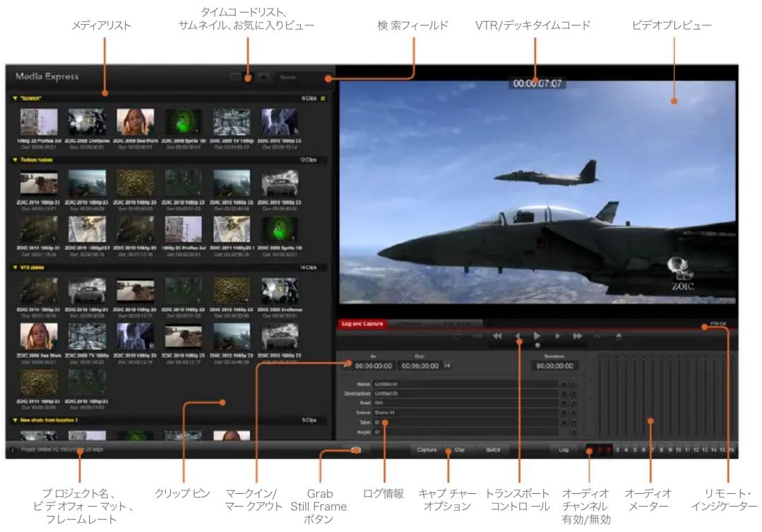This screenshot has width=762, height=532.
Task: Click the Scene text field
Action: [465, 413]
